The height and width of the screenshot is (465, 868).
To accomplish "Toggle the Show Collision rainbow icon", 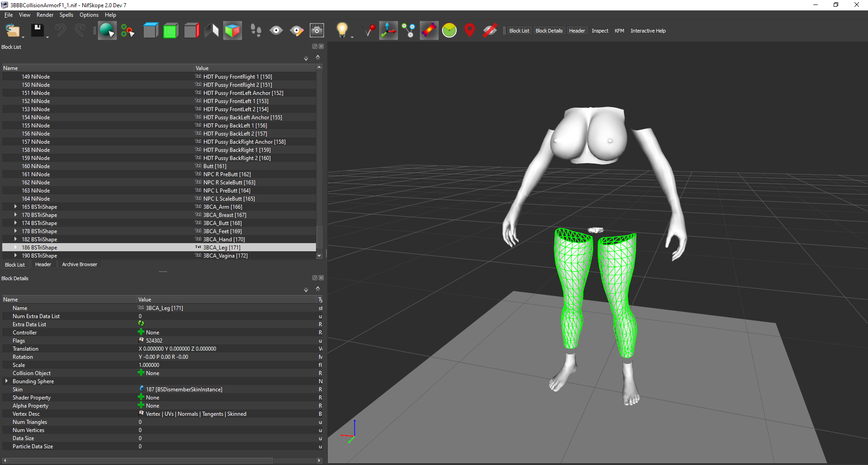I will click(429, 31).
